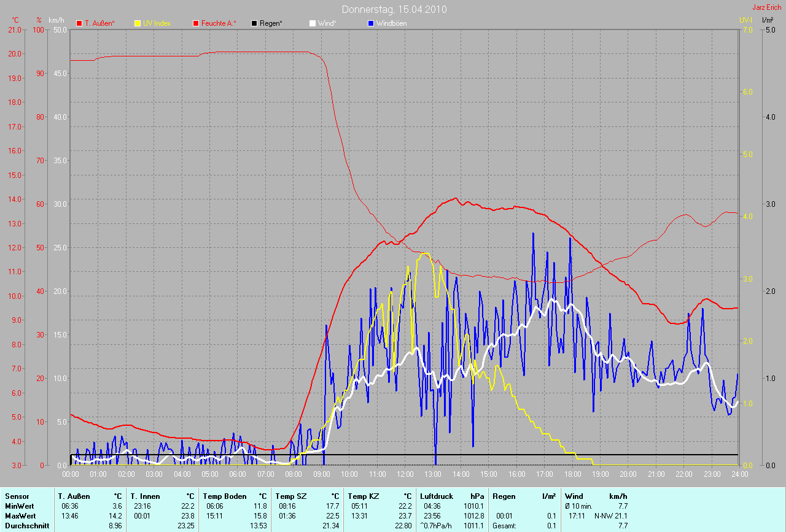Select the 'Wind*' legend label
Viewport: 786px width, 532px height.
pos(327,23)
